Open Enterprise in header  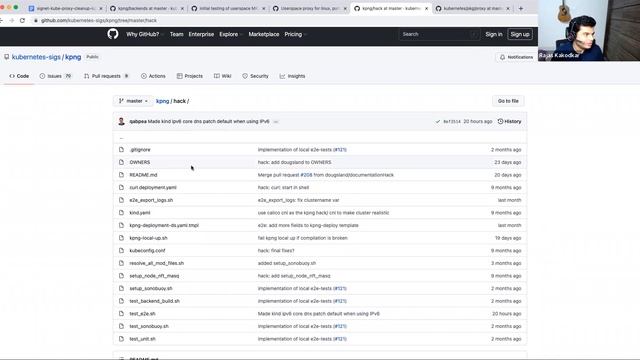pos(201,34)
